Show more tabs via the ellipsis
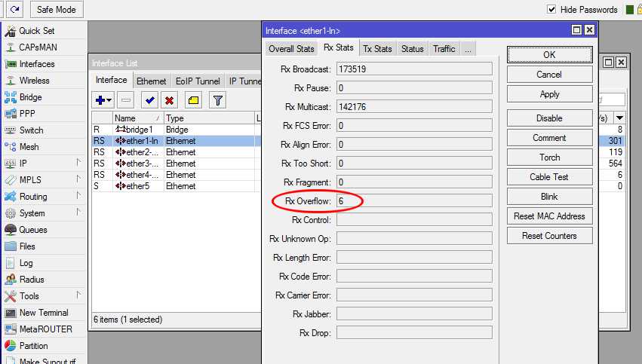Image resolution: width=642 pixels, height=364 pixels. [468, 50]
